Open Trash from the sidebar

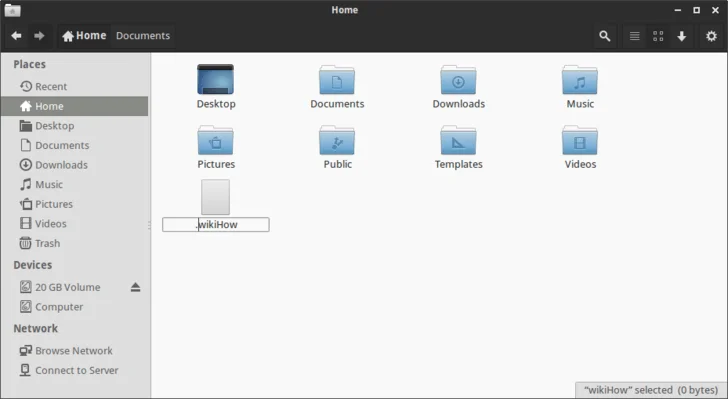point(74,243)
